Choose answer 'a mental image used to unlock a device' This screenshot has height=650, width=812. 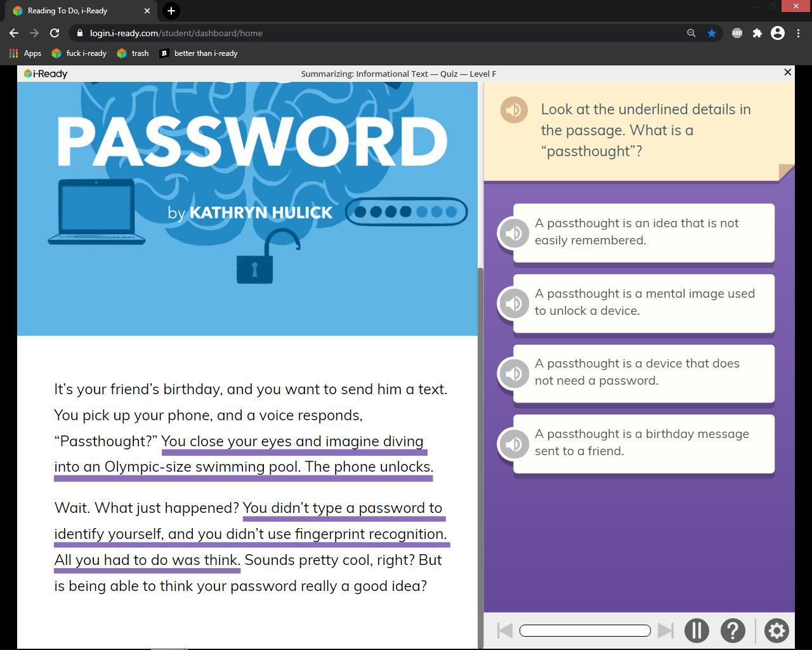[644, 303]
